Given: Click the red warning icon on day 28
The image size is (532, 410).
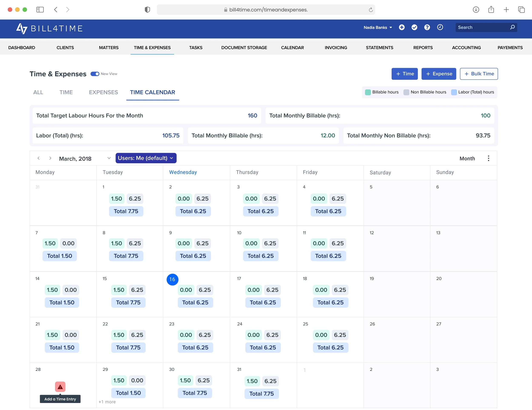Looking at the screenshot, I should [x=60, y=387].
